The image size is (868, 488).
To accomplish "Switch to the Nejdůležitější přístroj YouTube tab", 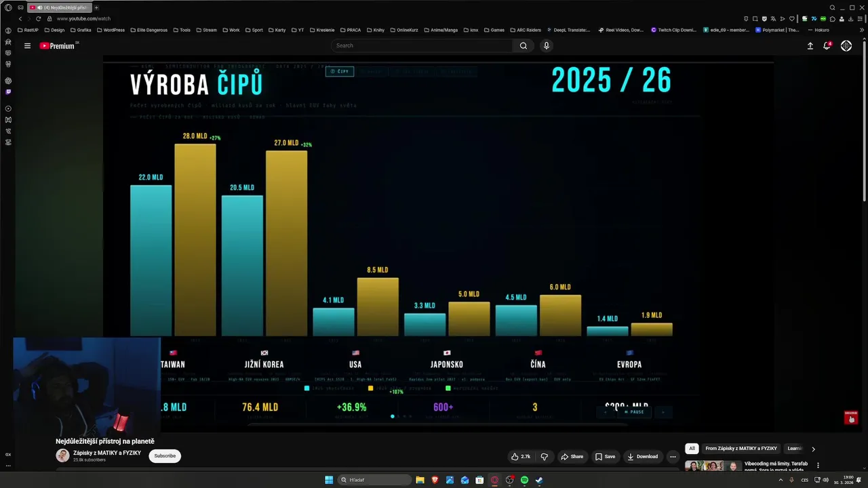I will pos(58,7).
